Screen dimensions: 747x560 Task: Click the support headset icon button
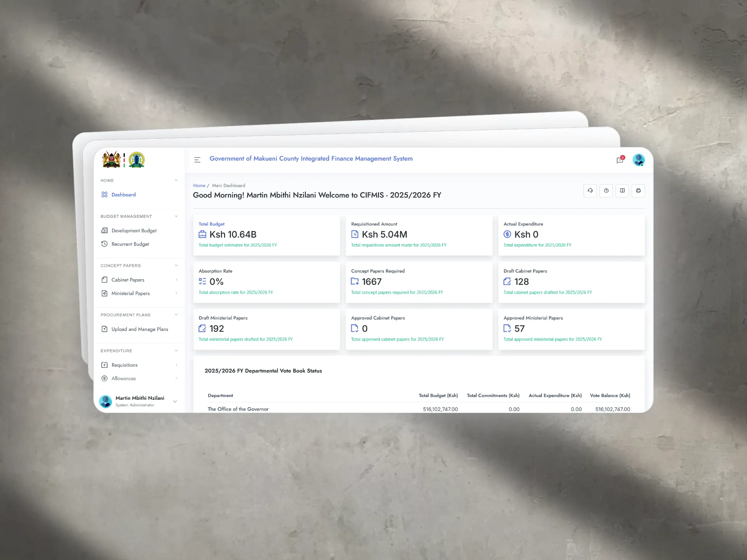click(x=590, y=191)
